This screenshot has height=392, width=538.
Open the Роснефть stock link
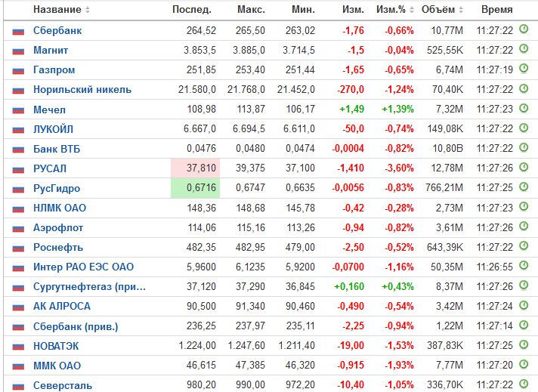[58, 247]
